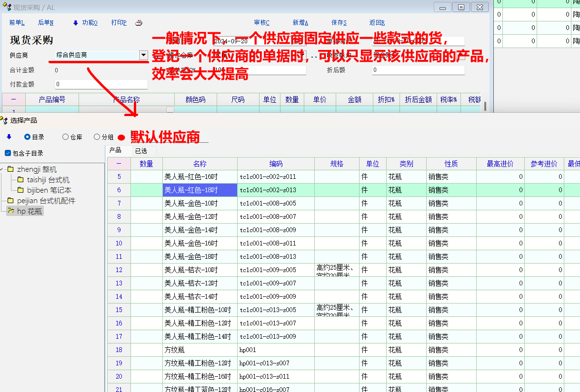Click the 付款金额 input field
580x392 pixels.
101,84
